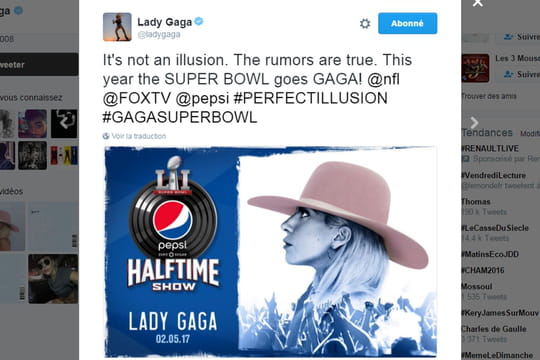The image size is (540, 360).
Task: Open the @nfl mention
Action: 383,79
